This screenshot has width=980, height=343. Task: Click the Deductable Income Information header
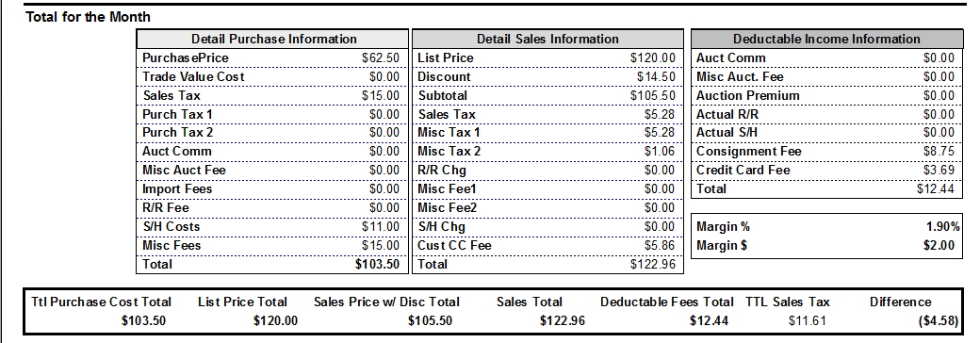click(826, 39)
